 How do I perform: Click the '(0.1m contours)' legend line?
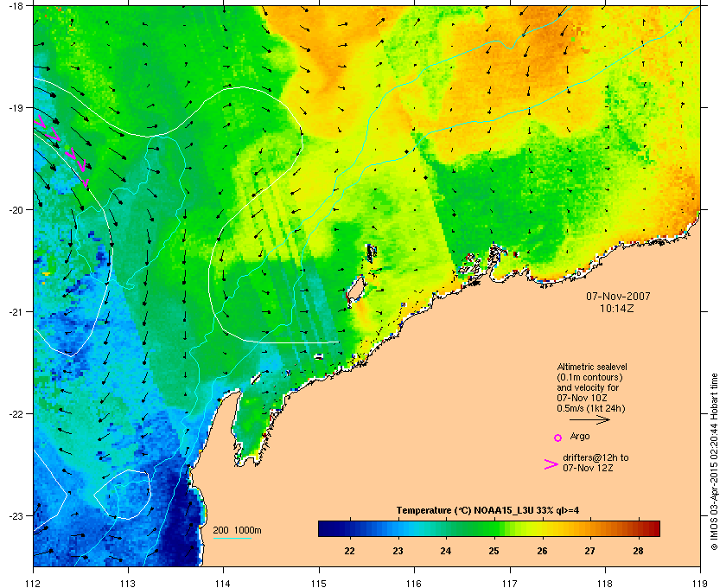[589, 377]
